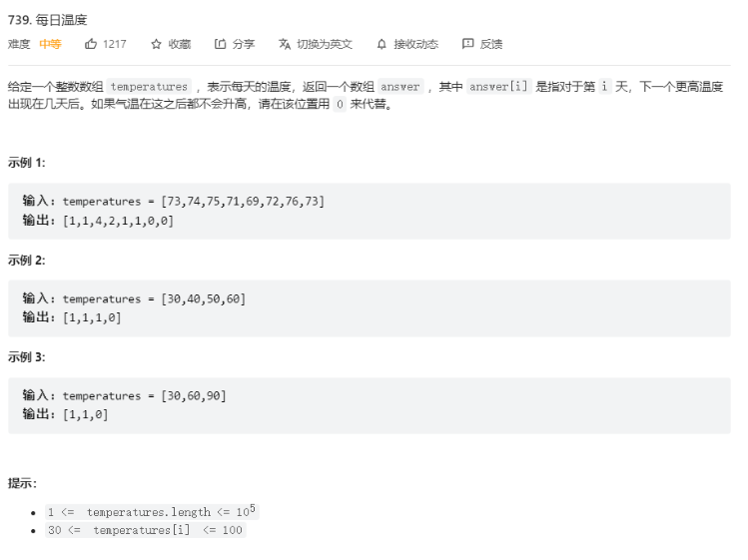The image size is (748, 560).
Task: Open 反馈 feedback link
Action: click(491, 44)
